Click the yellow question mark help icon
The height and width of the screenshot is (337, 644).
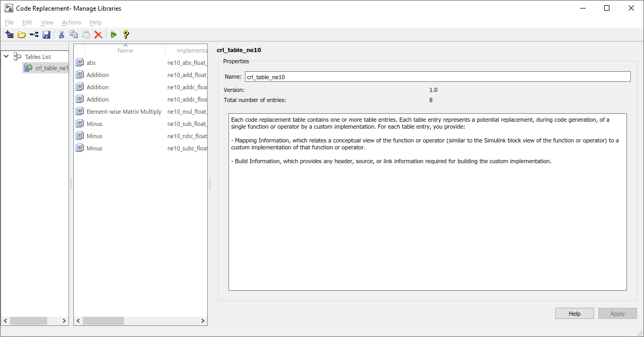[126, 35]
